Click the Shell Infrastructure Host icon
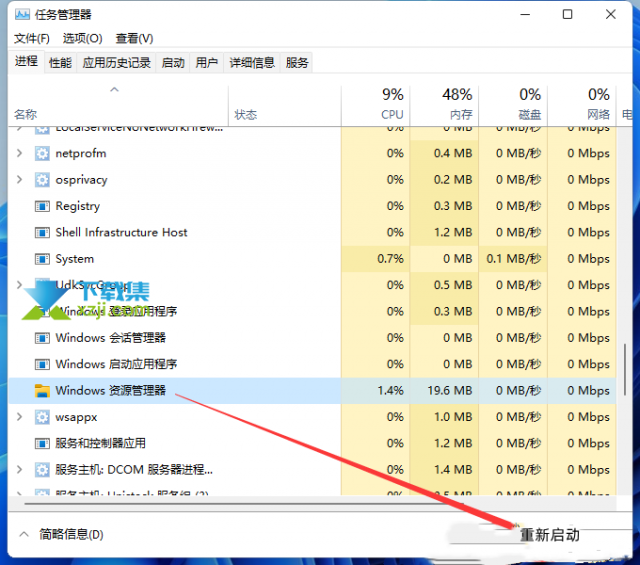Viewport: 640px width, 565px height. (x=42, y=233)
